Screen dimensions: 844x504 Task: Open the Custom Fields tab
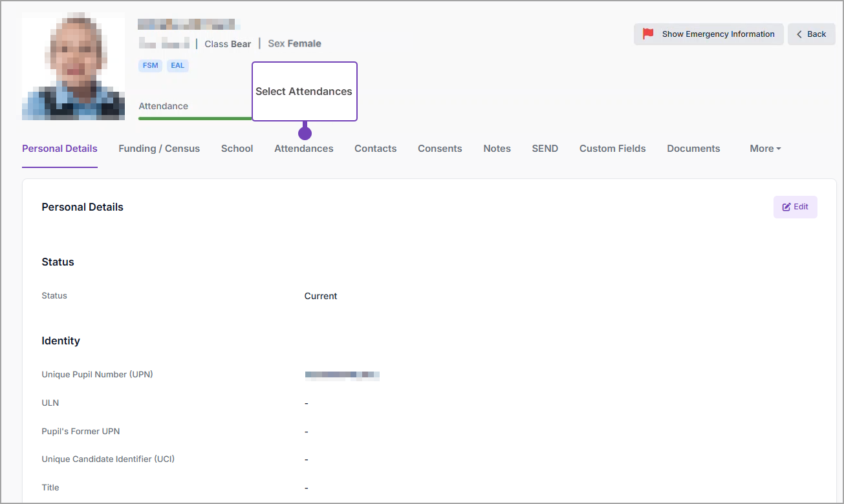coord(612,149)
